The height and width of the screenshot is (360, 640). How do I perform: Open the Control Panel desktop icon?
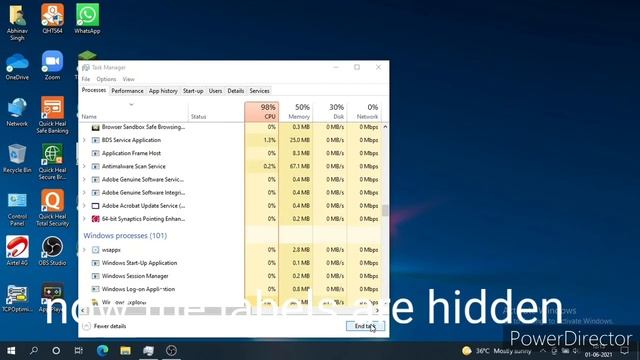click(17, 208)
